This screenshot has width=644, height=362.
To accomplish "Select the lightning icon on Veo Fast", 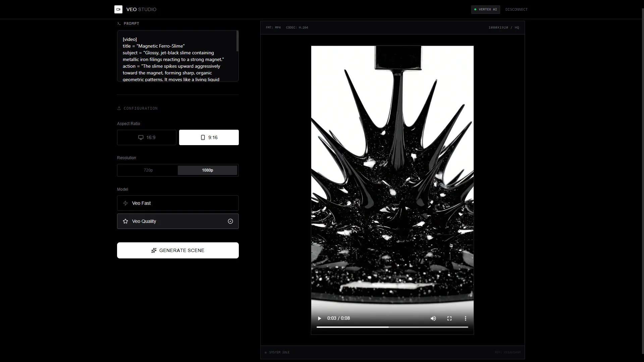I will click(125, 203).
